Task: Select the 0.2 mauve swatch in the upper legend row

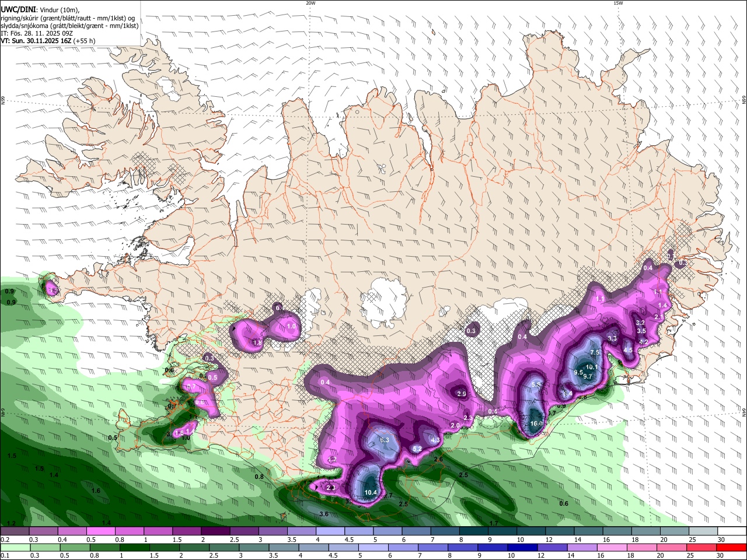Action: (x=15, y=531)
